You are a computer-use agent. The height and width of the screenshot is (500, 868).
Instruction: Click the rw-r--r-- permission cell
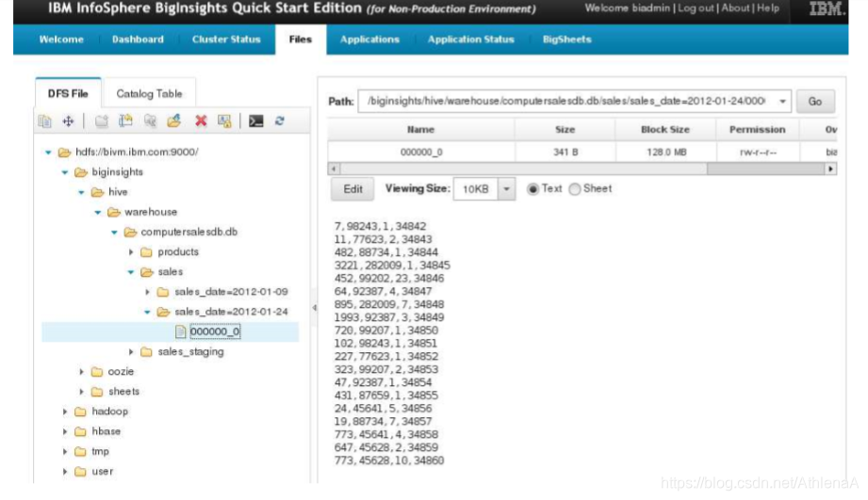pyautogui.click(x=758, y=153)
